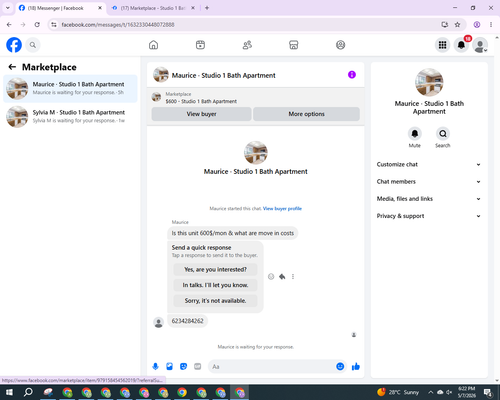Click the listing avatar in the chat header
Image resolution: width=500 pixels, height=400 pixels.
coord(161,75)
